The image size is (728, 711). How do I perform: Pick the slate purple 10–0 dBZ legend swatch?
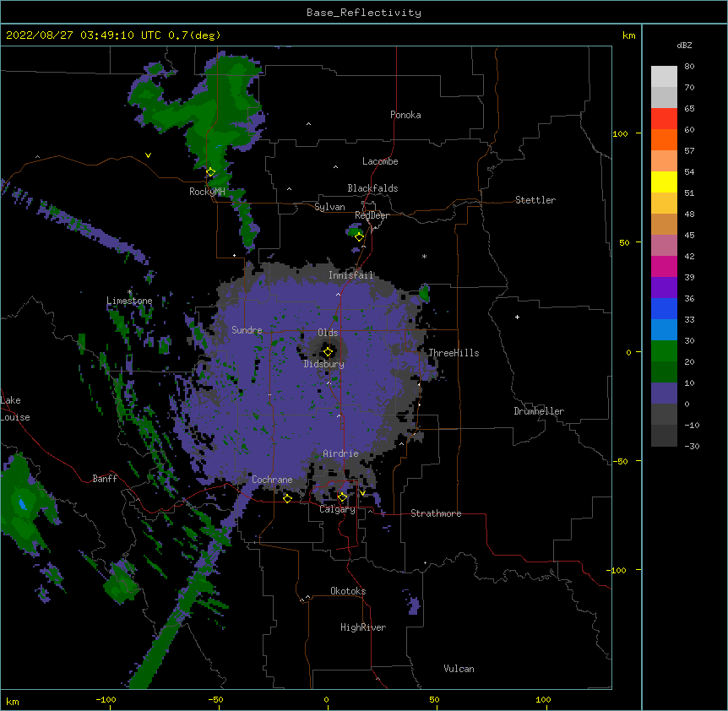coord(664,393)
